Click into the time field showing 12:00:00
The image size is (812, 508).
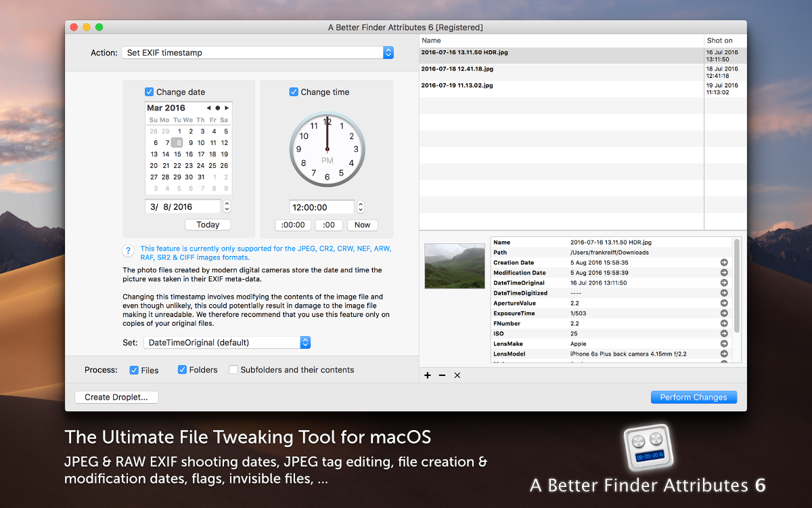pyautogui.click(x=322, y=207)
